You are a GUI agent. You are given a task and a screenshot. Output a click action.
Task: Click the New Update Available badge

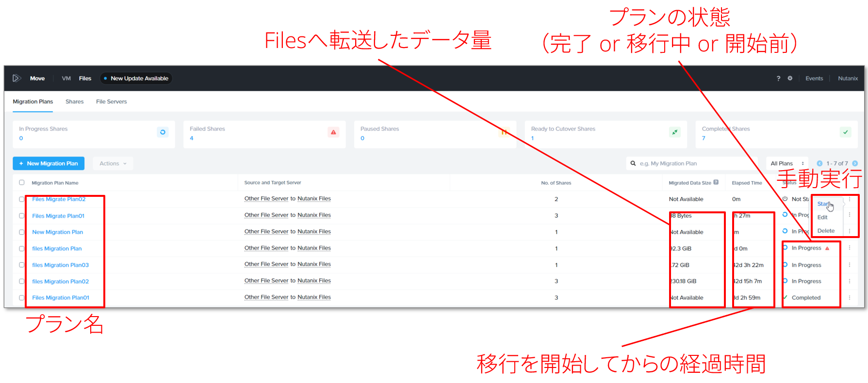coord(136,78)
